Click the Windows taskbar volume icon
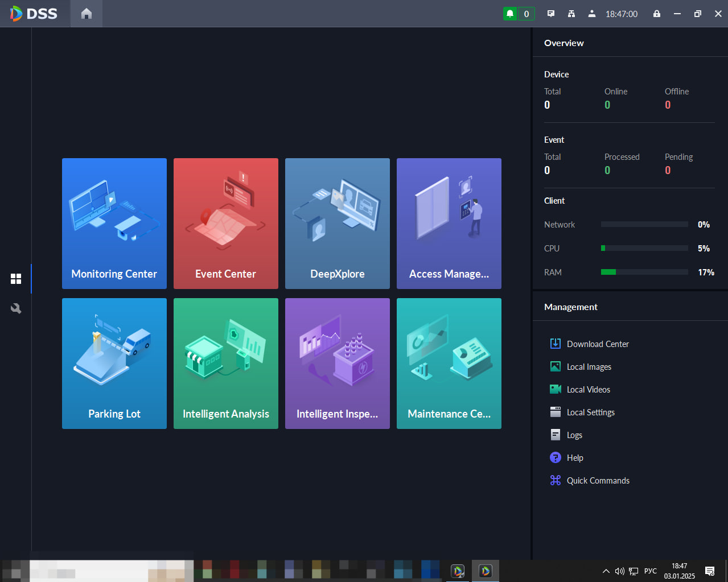This screenshot has width=728, height=582. 620,571
